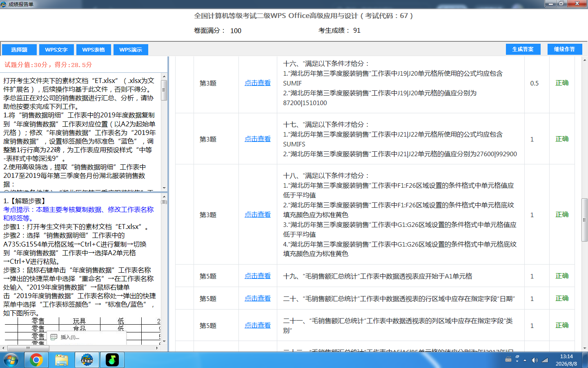Click the scoring table's vertical scrollbar thumb
This screenshot has height=368, width=588.
pos(584,220)
